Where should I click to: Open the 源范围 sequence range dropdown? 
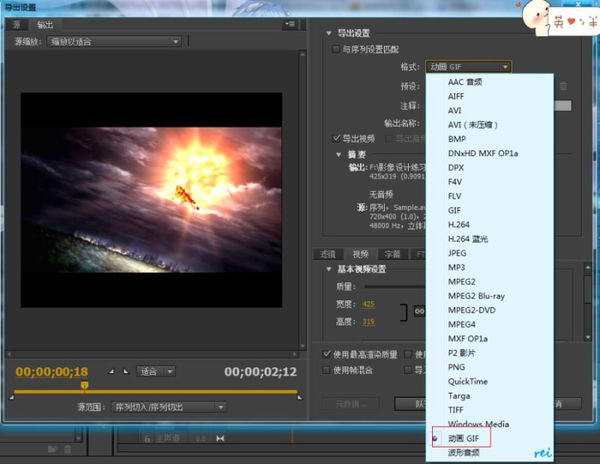[x=168, y=407]
